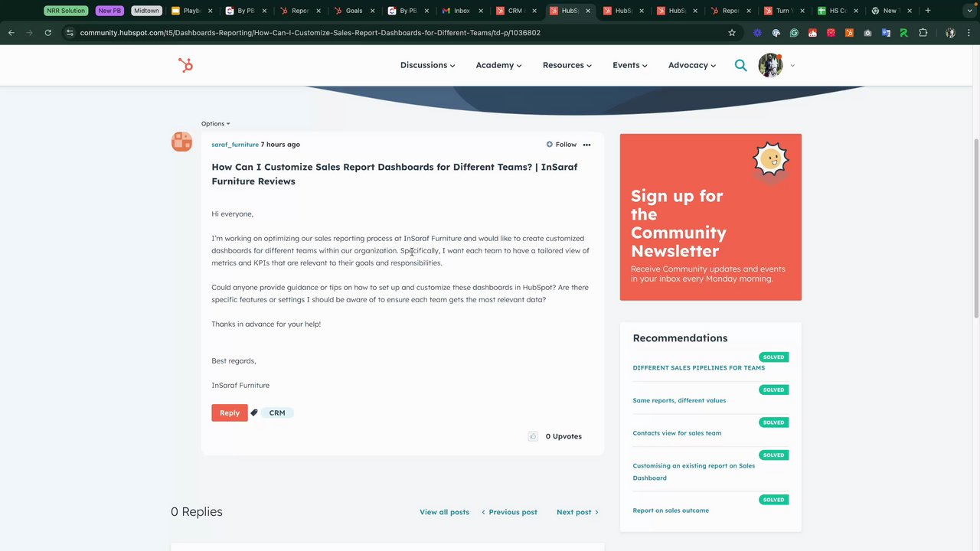The height and width of the screenshot is (551, 980).
Task: Select the CRM tag
Action: coord(277,412)
